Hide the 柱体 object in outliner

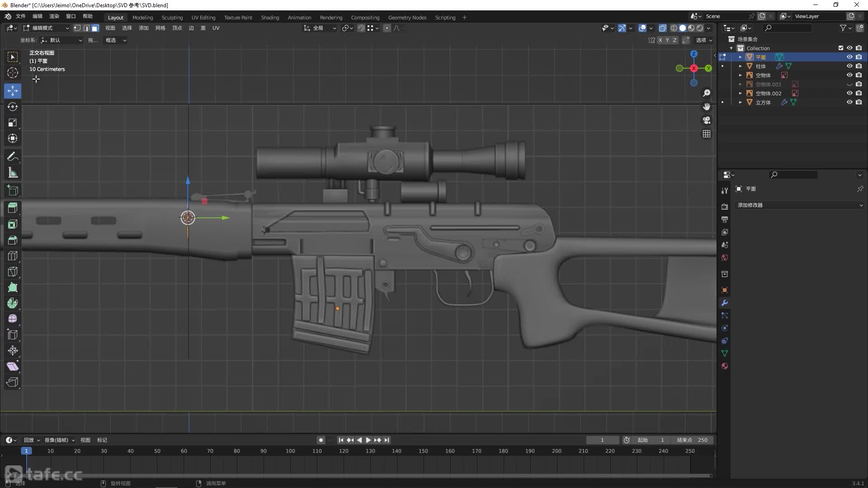[849, 66]
